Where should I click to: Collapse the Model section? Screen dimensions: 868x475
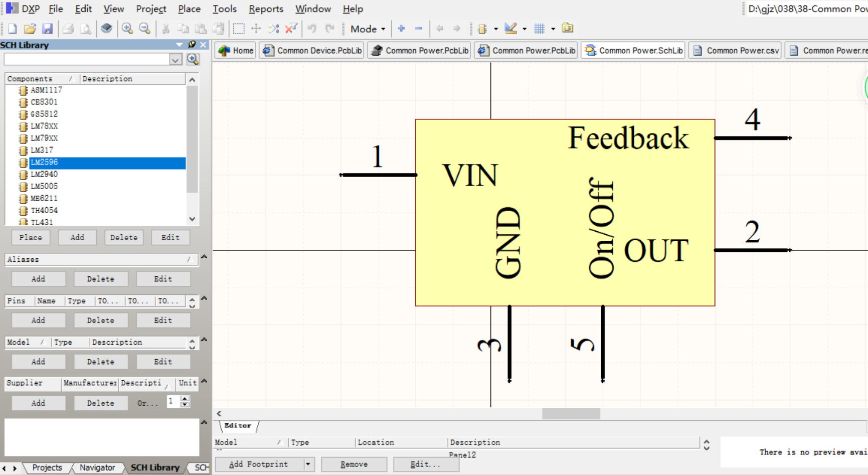204,340
